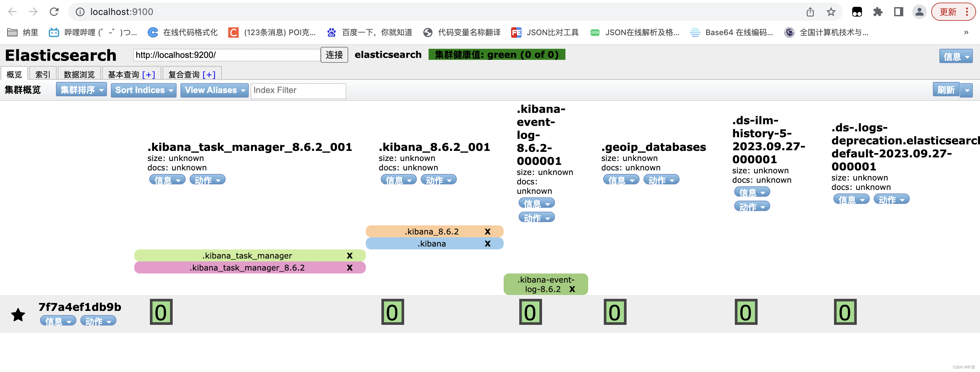Viewport: 980px width, 372px height.
Task: Switch to the 复合查询 tab
Action: click(x=184, y=74)
